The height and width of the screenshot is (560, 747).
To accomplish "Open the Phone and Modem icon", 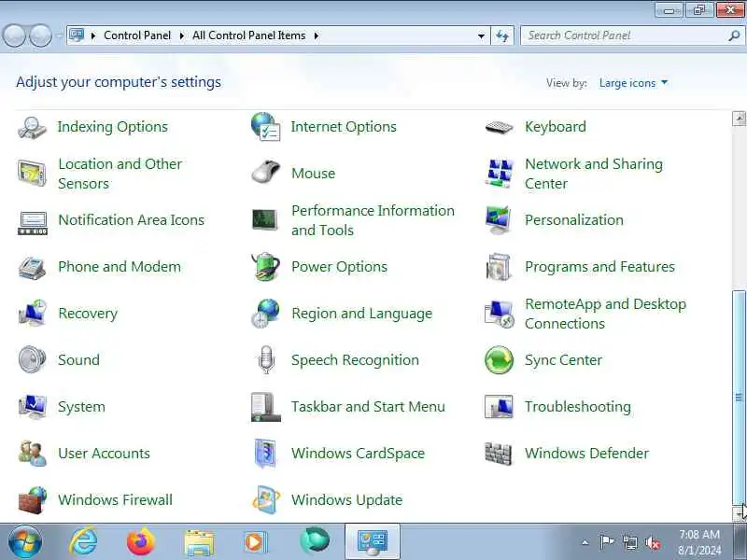I will tap(32, 267).
